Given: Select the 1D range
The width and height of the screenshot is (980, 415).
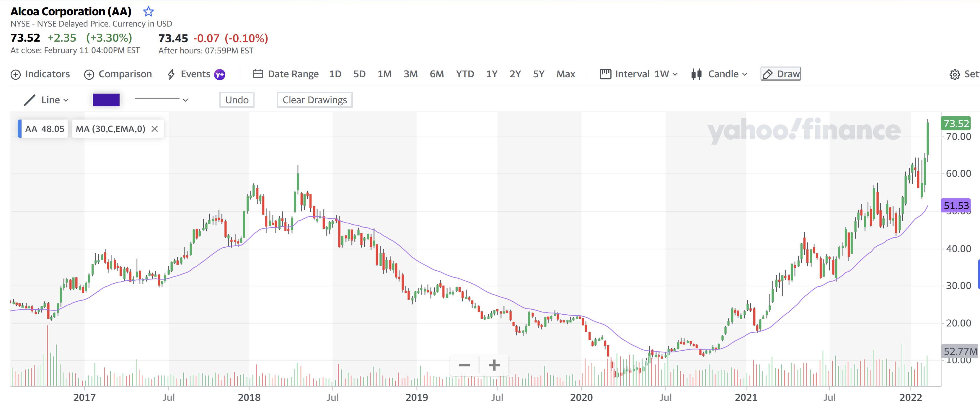Looking at the screenshot, I should 335,74.
